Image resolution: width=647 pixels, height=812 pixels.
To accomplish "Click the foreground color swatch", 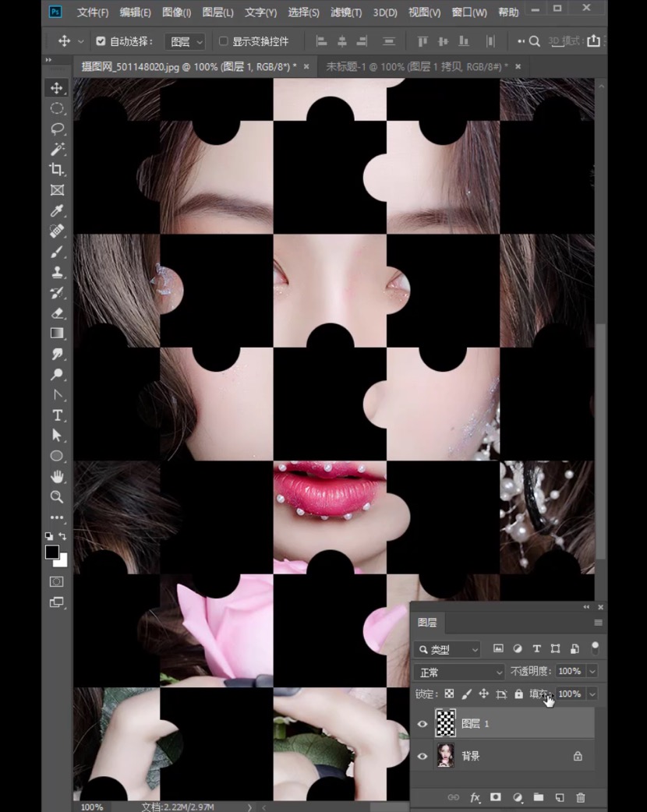I will 52,552.
